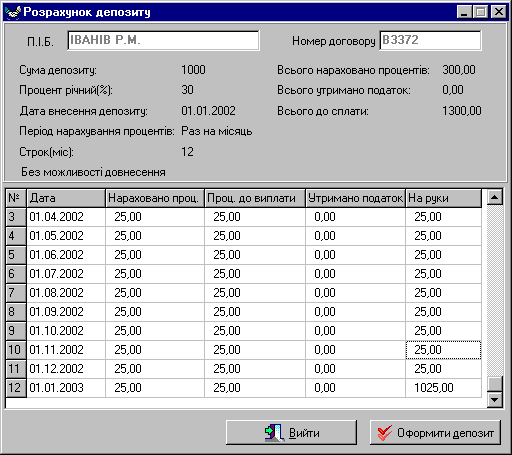Click the table scrollbar thumb
512x455 pixels.
[x=495, y=384]
